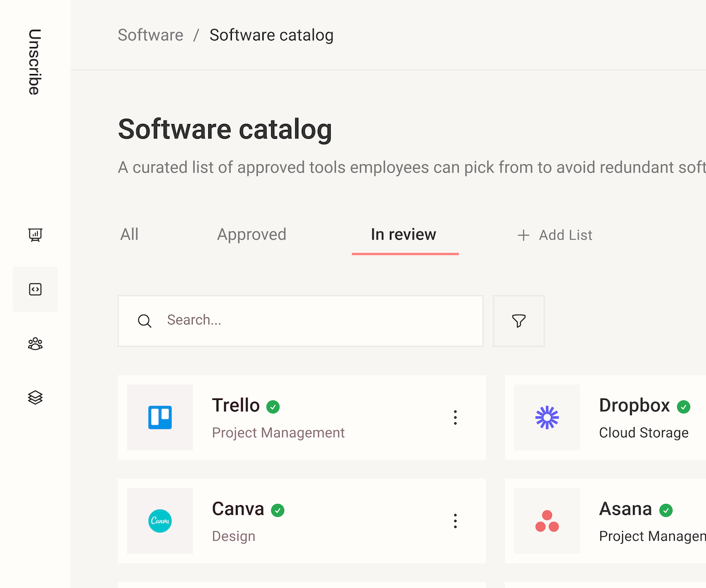The height and width of the screenshot is (588, 706).
Task: Open the Canva app title
Action: coord(238,509)
